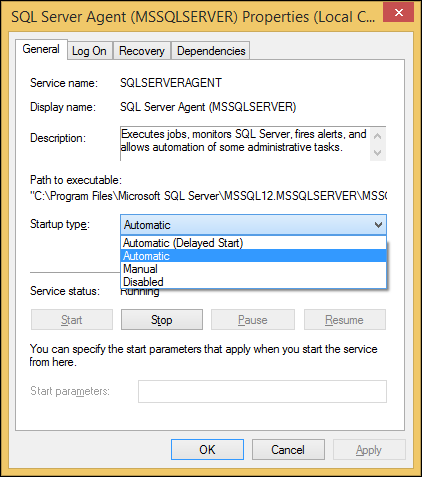
Task: Select the highlighted Automatic startup option
Action: (253, 256)
